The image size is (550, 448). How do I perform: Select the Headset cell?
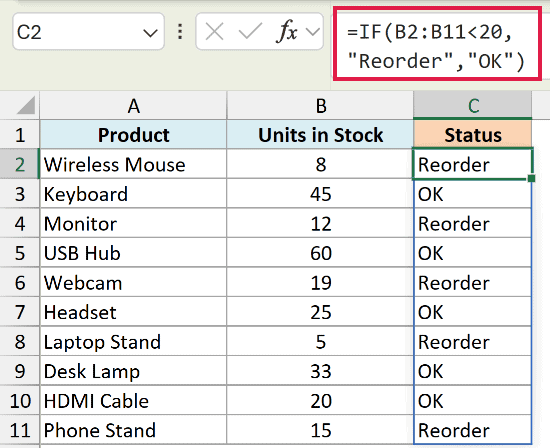[133, 312]
